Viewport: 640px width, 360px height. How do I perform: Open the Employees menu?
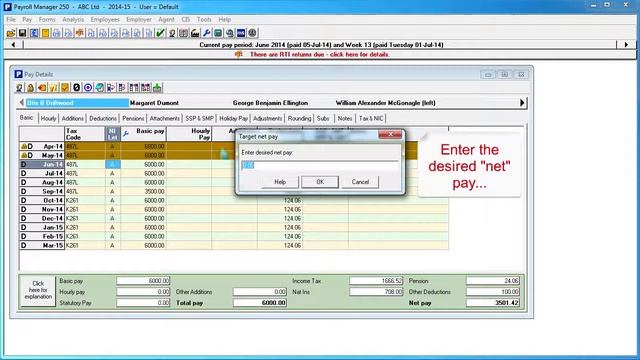click(x=105, y=19)
